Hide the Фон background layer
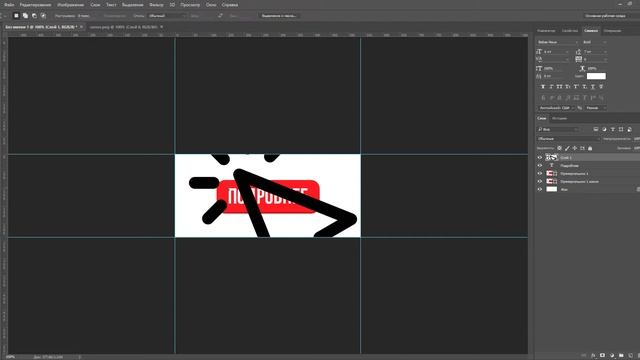640x360 pixels. pyautogui.click(x=540, y=189)
